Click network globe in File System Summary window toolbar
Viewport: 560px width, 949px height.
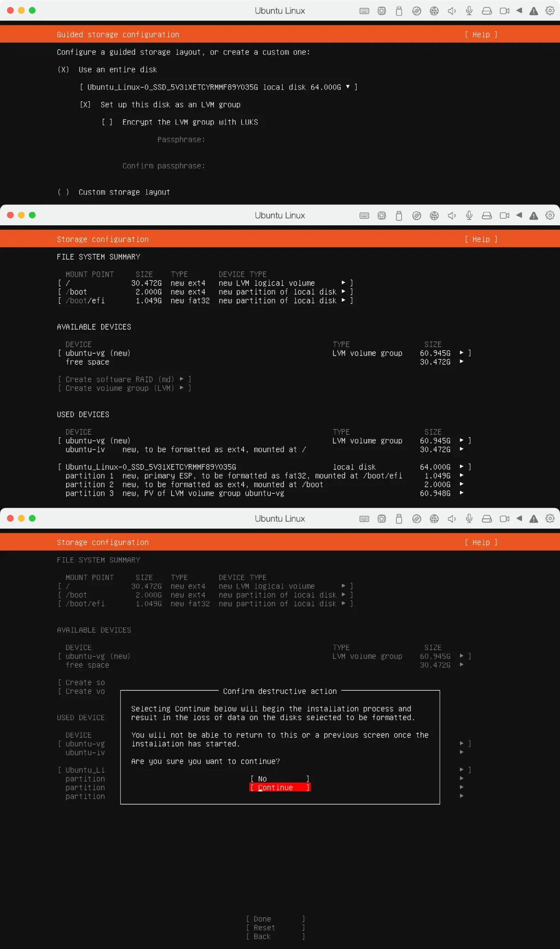pyautogui.click(x=434, y=215)
